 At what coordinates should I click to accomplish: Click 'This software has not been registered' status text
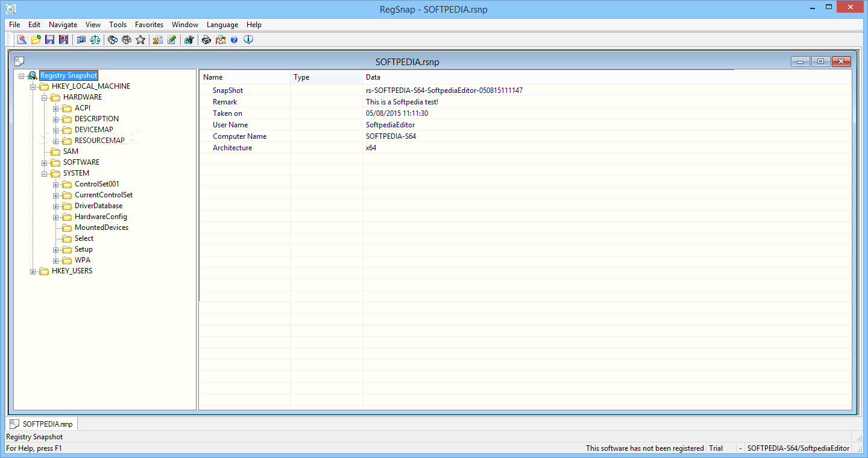pyautogui.click(x=645, y=448)
